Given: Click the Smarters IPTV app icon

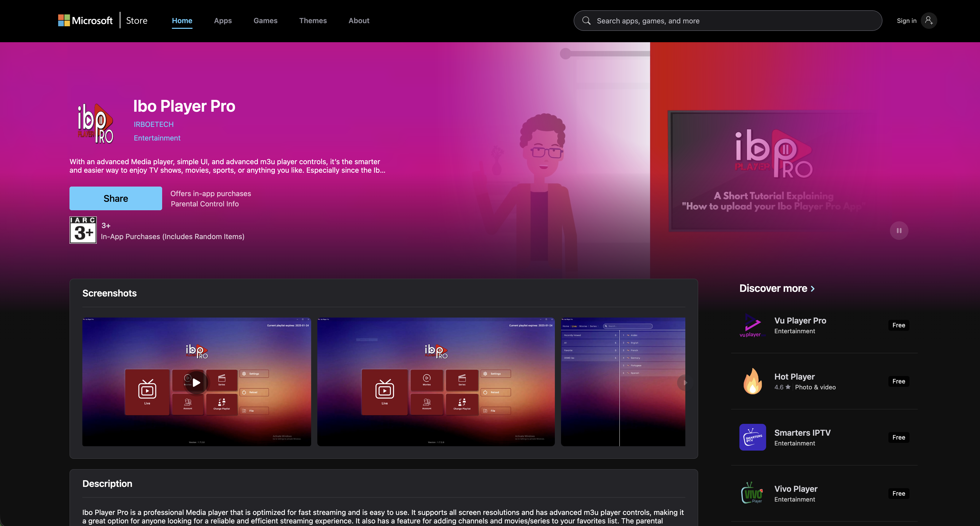Looking at the screenshot, I should tap(752, 437).
